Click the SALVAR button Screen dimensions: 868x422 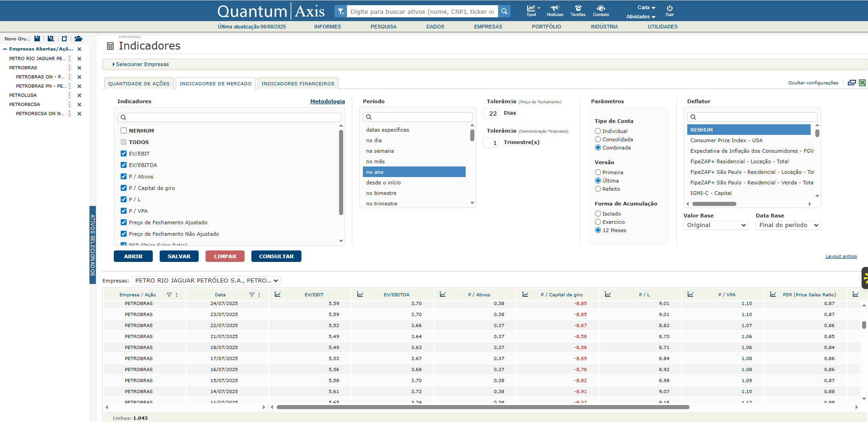pos(179,256)
